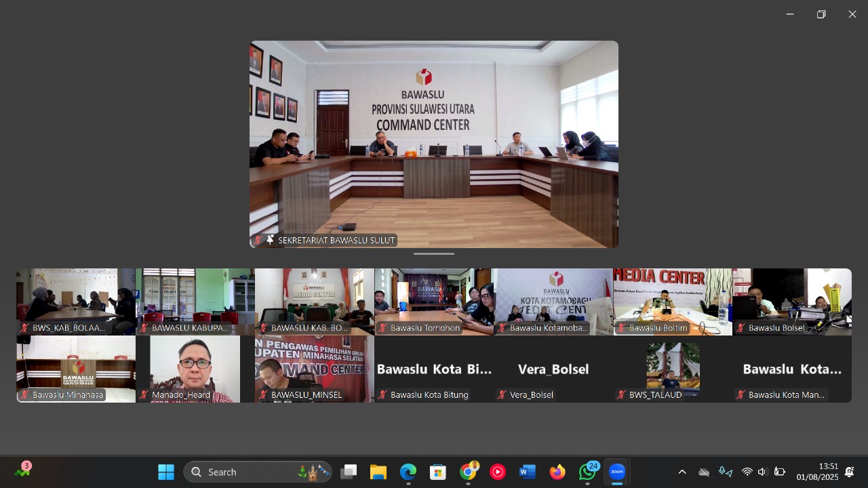
Task: Click the pin icon beside SEKRETARIAT BAWASLU SULUT
Action: 270,240
